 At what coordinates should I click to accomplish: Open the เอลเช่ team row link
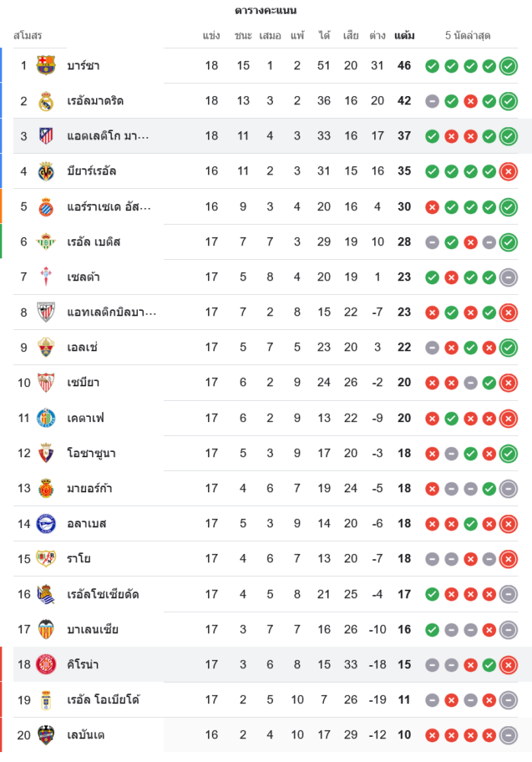click(x=82, y=347)
